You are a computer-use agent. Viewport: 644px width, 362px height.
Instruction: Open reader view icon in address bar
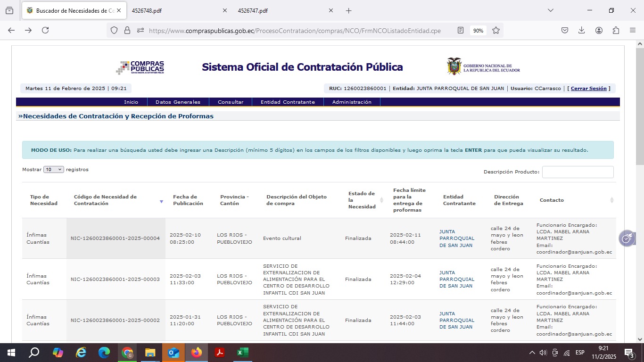click(x=461, y=30)
